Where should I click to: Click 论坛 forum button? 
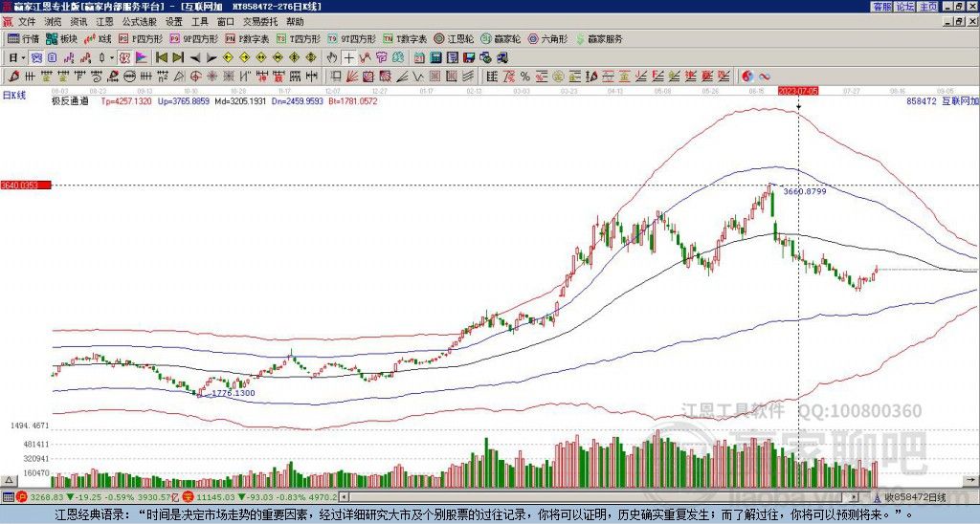coord(904,7)
